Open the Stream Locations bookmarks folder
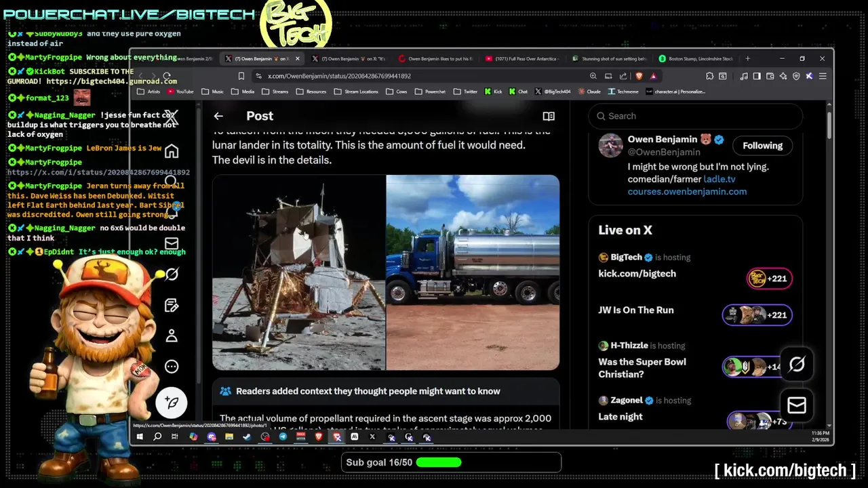Screen dimensions: 868x488 pos(356,91)
